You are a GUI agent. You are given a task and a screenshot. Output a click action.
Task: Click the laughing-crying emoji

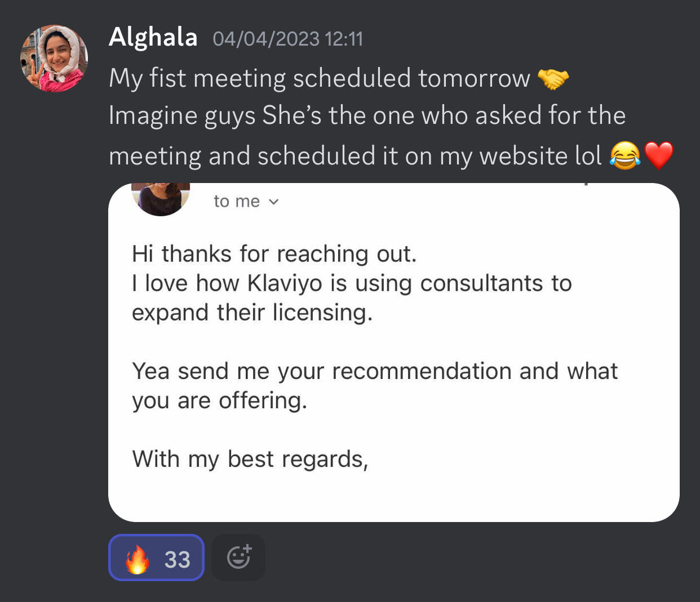(624, 156)
